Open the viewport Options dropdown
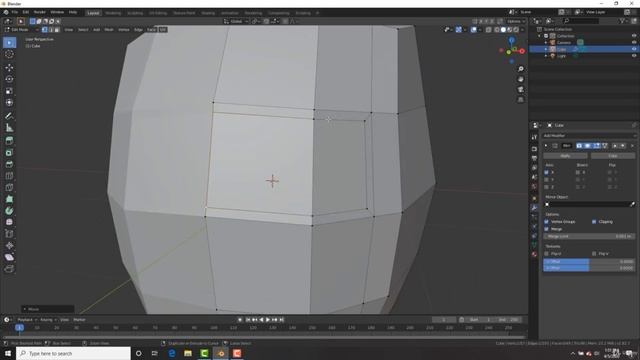 coord(516,21)
